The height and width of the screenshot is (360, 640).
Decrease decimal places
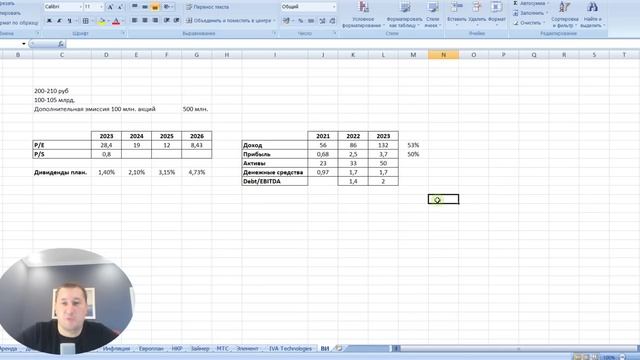coord(333,20)
